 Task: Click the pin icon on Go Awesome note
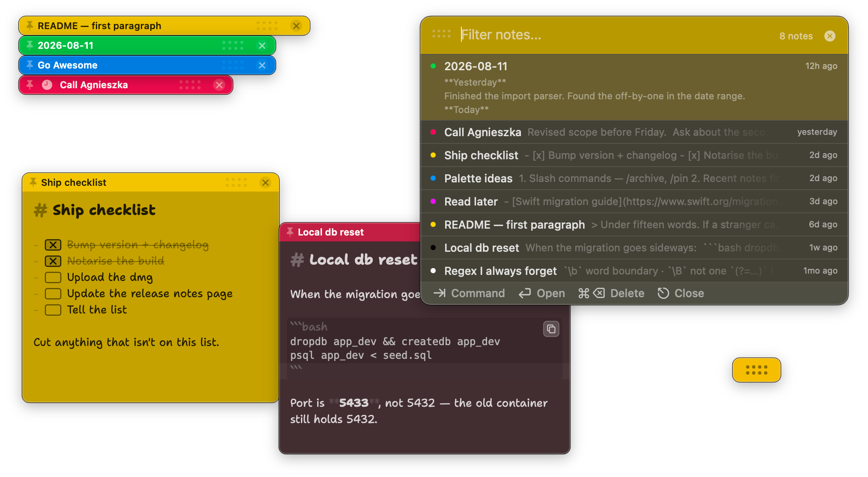pos(30,65)
